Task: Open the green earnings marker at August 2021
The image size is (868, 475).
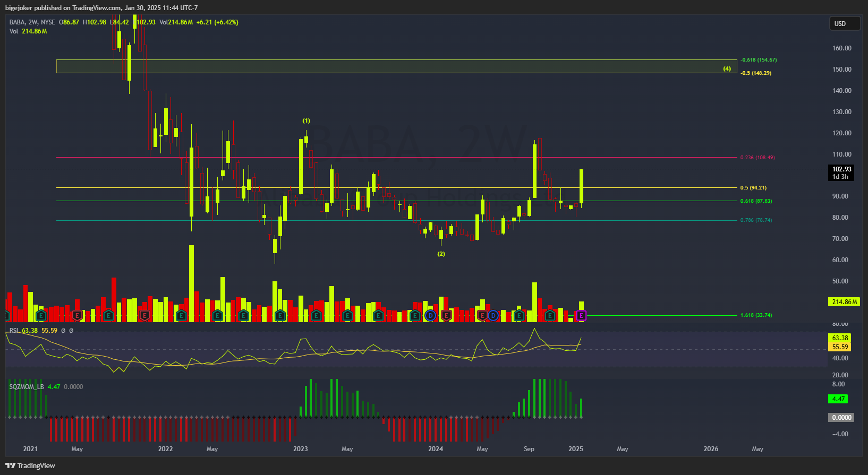Action: (x=108, y=316)
